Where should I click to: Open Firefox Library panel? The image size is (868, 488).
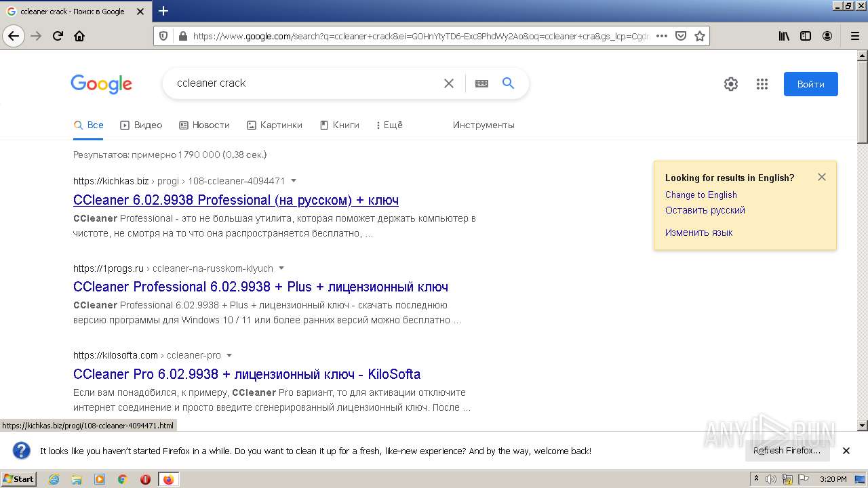pyautogui.click(x=784, y=36)
